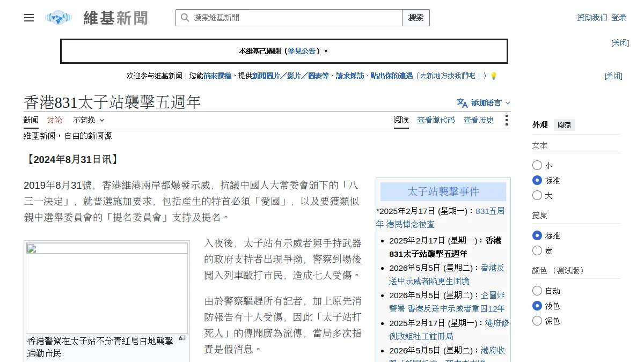Viewport: 644px width, 362px height.
Task: Select 宽 width option
Action: point(537,250)
